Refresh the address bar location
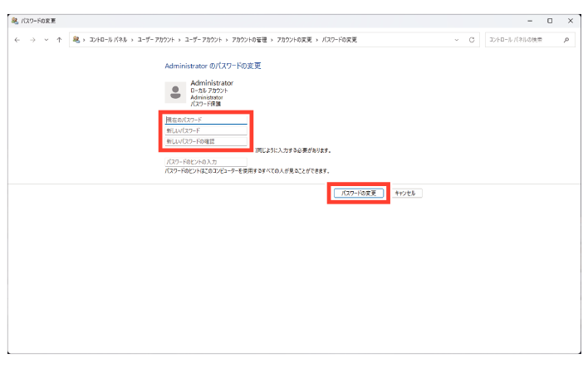The image size is (588, 368). coord(472,40)
